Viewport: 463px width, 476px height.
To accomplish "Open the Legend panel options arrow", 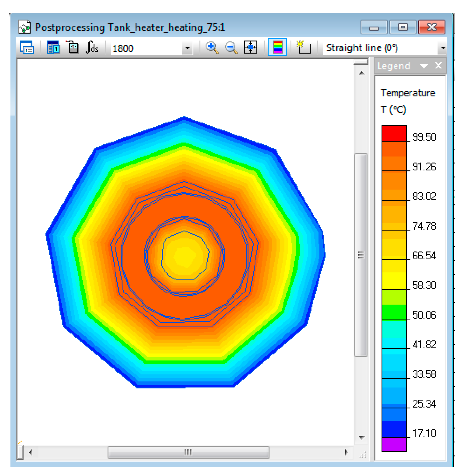I will [424, 66].
